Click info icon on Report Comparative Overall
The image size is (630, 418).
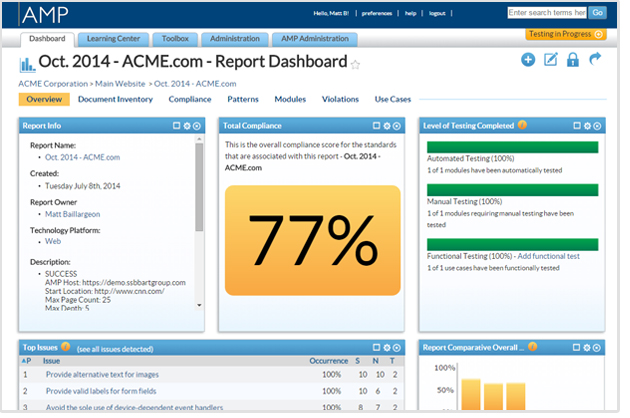pos(532,346)
